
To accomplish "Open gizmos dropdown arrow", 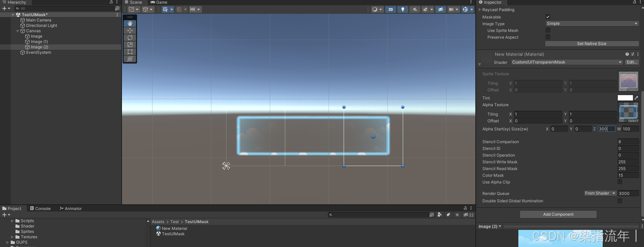I will pos(472,9).
